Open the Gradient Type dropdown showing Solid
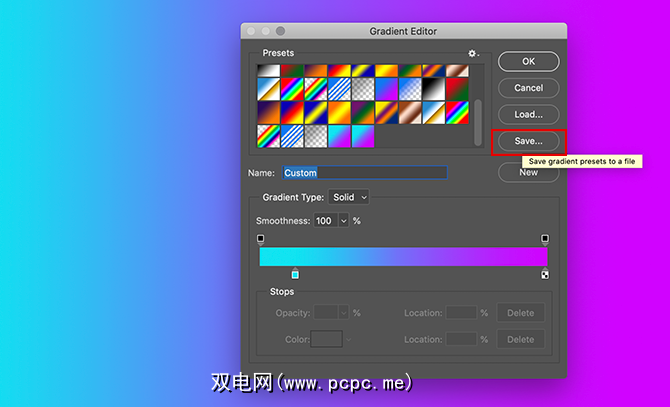 pyautogui.click(x=350, y=198)
